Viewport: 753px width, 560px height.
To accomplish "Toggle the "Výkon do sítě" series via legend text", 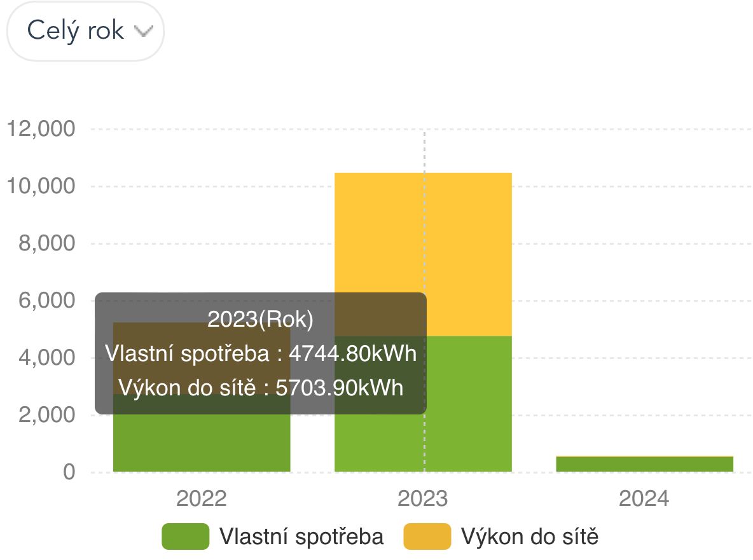I will 530,536.
